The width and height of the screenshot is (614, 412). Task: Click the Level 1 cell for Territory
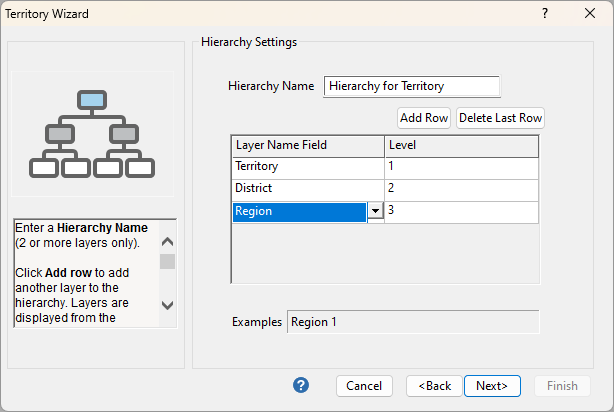[x=461, y=166]
